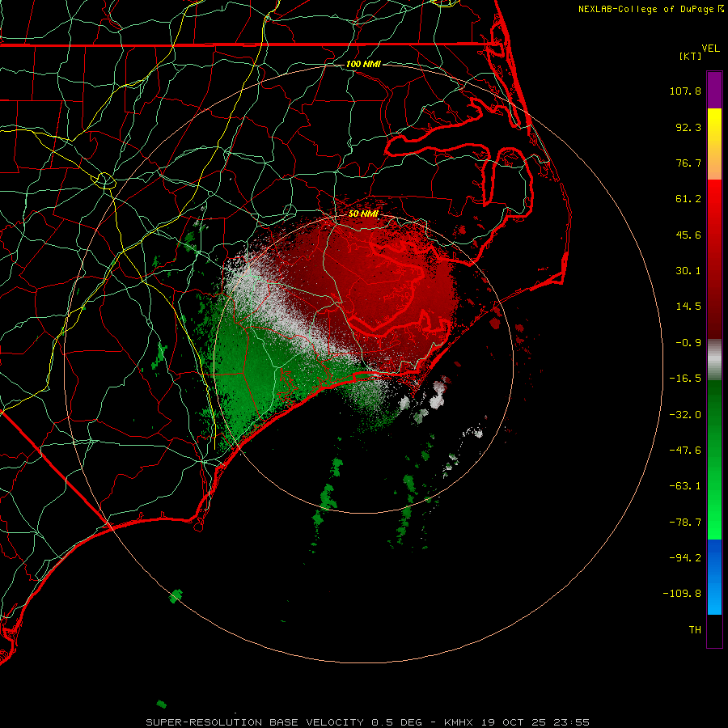This screenshot has width=728, height=728.
Task: Select the -78.7 velocity scale value
Action: point(685,523)
